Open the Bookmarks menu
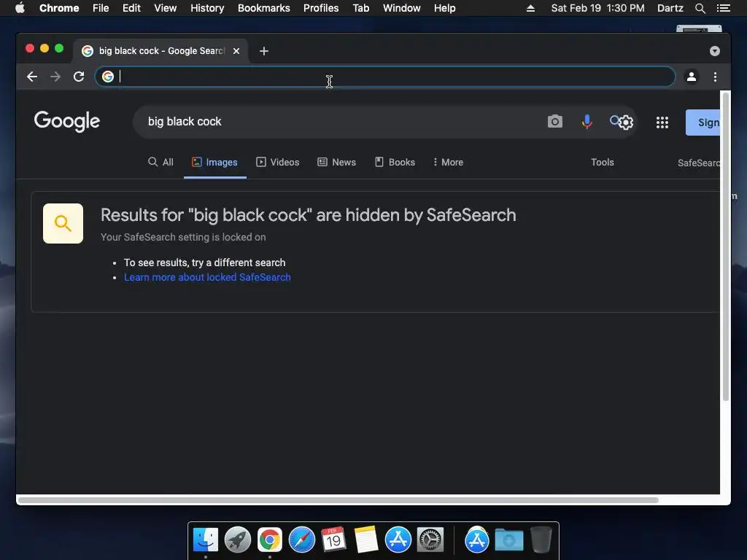Image resolution: width=747 pixels, height=560 pixels. tap(264, 8)
